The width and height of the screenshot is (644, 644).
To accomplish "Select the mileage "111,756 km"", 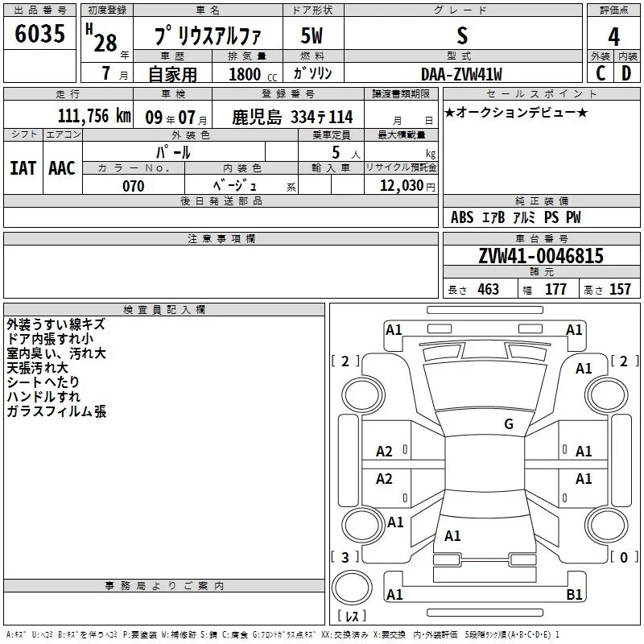I will click(x=94, y=116).
